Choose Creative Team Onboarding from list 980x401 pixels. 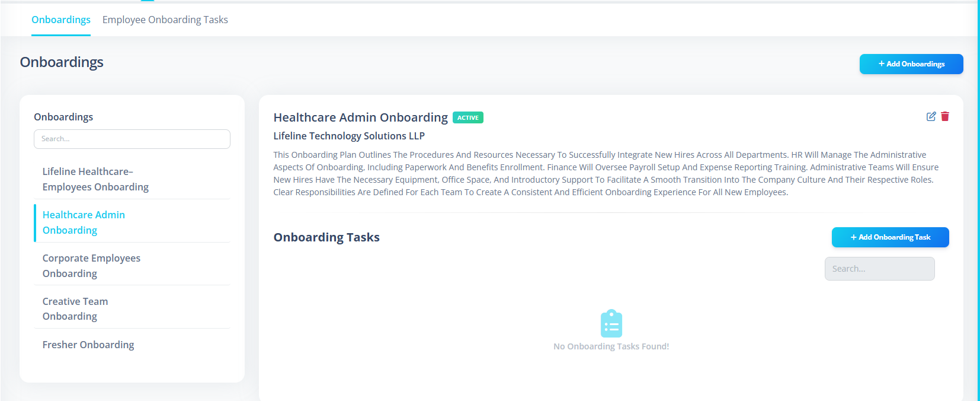tap(132, 309)
